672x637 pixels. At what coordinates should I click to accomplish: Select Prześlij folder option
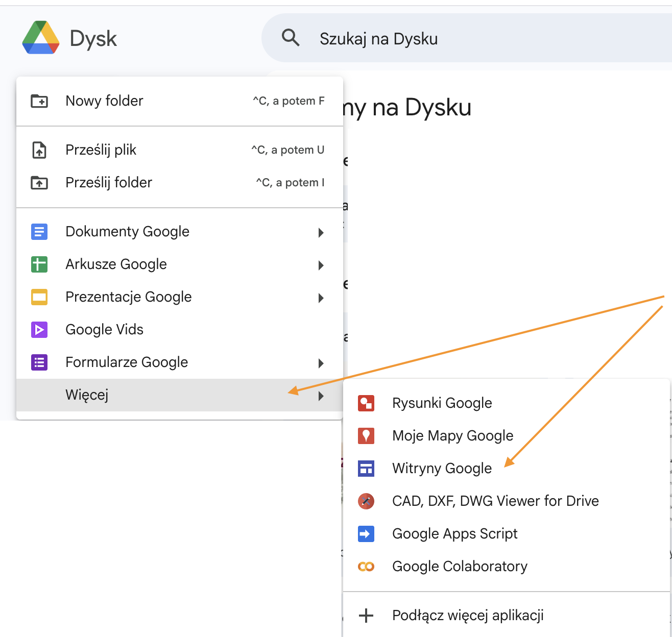point(109,182)
